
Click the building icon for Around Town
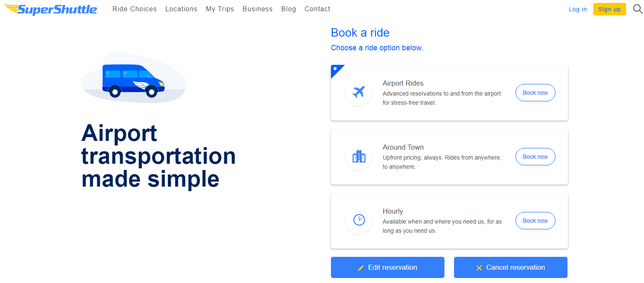point(358,156)
